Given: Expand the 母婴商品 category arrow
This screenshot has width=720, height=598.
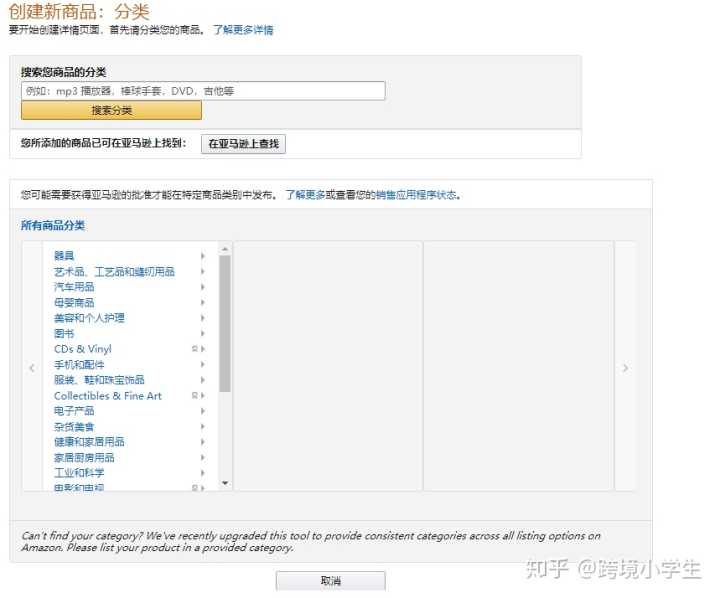Looking at the screenshot, I should click(x=203, y=302).
